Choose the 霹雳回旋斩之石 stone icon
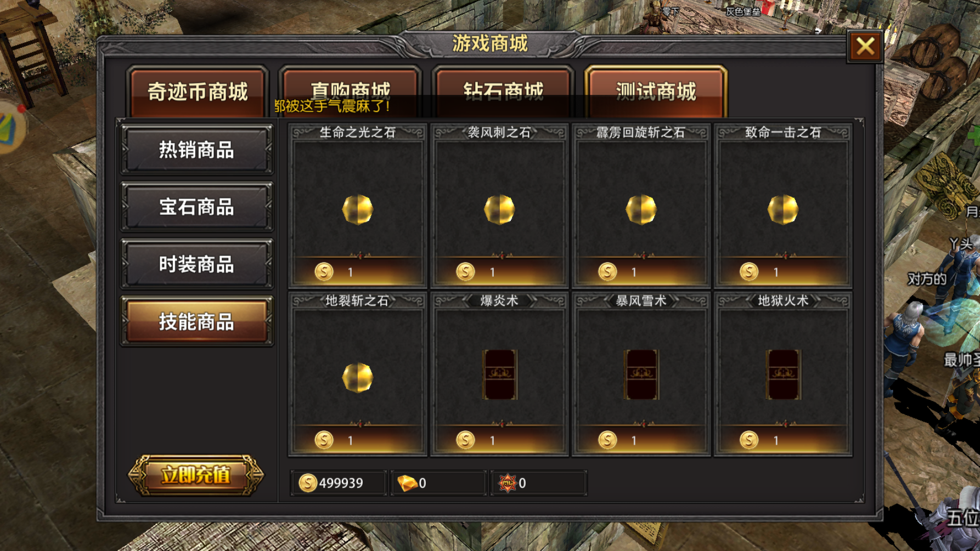 [x=641, y=209]
